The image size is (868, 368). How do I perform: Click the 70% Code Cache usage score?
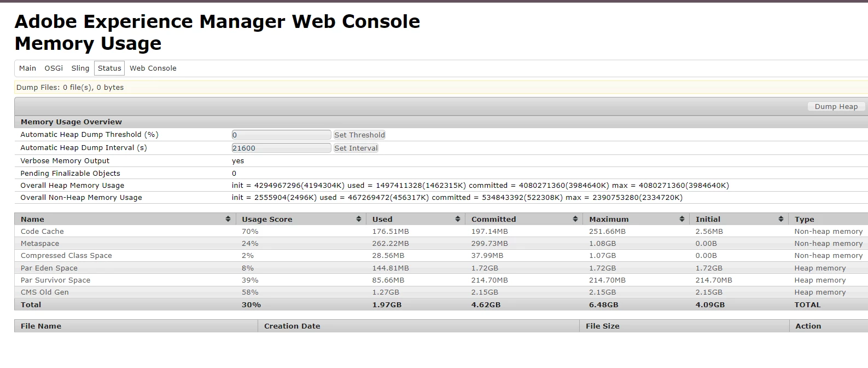(x=250, y=232)
